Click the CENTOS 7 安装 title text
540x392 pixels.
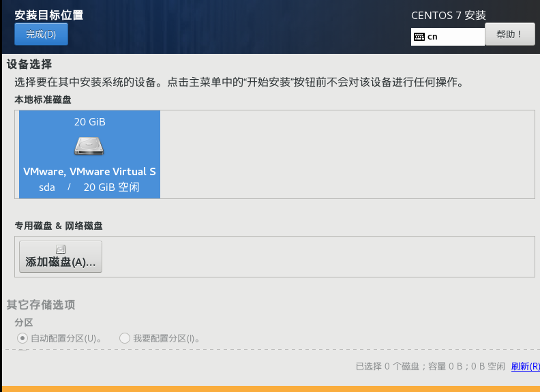(449, 16)
